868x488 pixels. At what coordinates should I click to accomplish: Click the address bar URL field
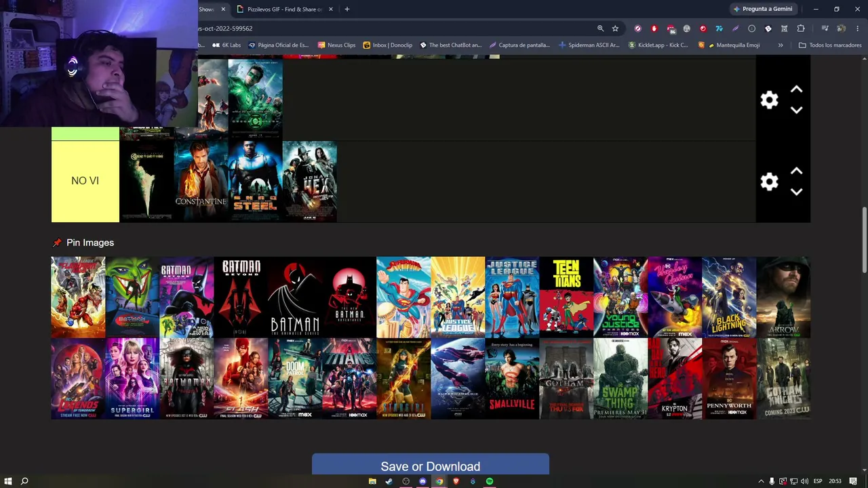tap(393, 28)
